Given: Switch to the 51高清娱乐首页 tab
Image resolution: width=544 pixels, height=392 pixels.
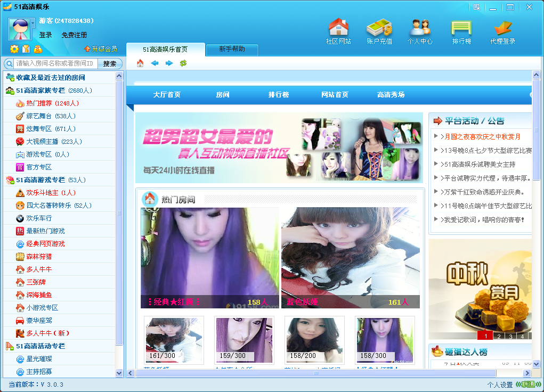Looking at the screenshot, I should (165, 49).
